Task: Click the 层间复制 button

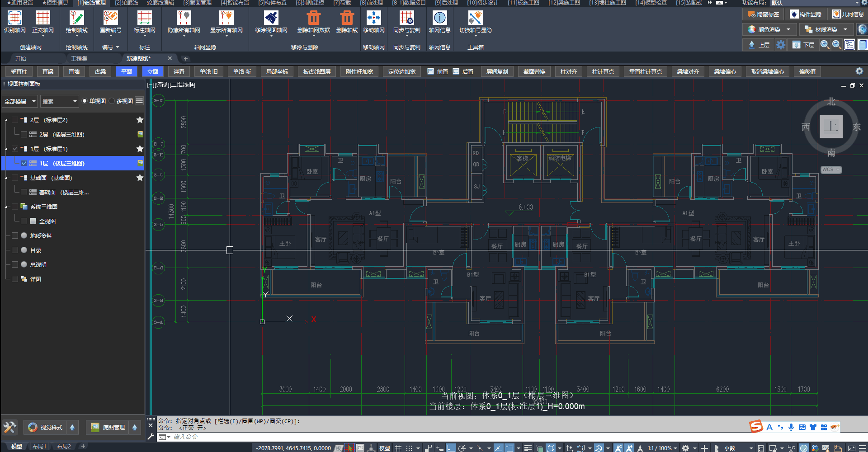Action: pyautogui.click(x=497, y=71)
